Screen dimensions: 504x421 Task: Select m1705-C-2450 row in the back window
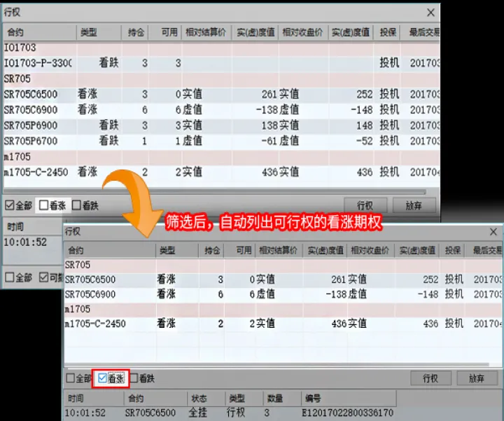coord(221,172)
